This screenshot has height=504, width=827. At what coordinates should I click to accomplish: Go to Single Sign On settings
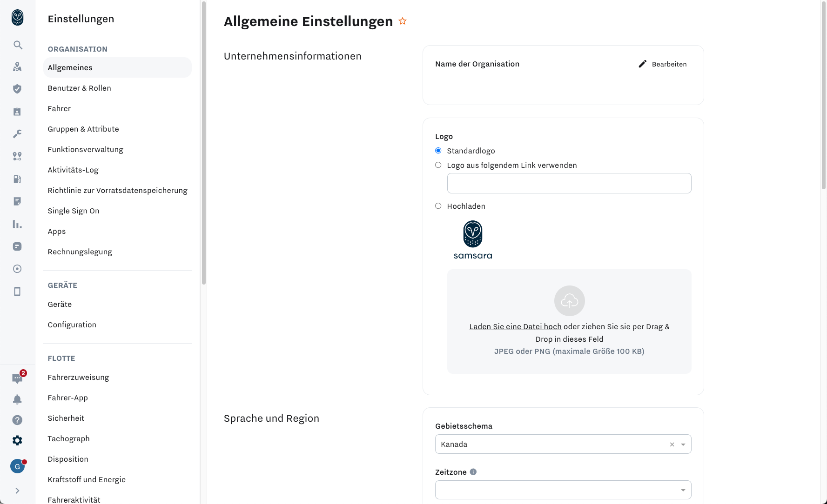click(x=74, y=211)
